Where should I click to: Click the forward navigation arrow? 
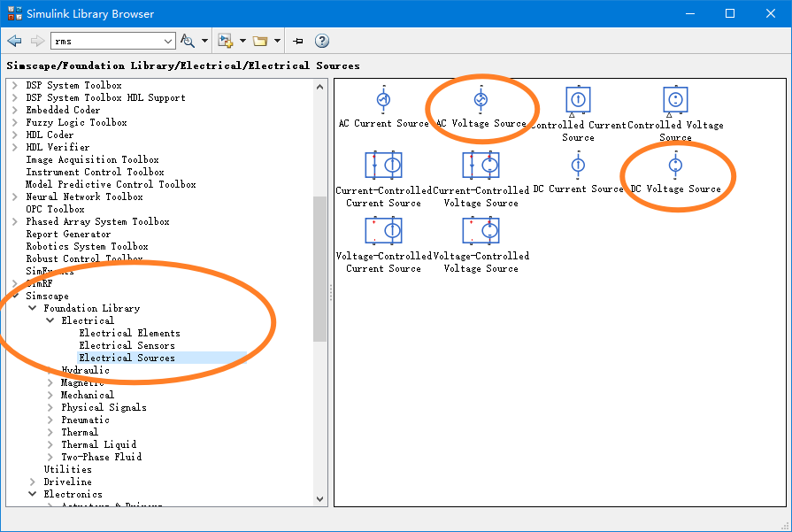click(37, 41)
